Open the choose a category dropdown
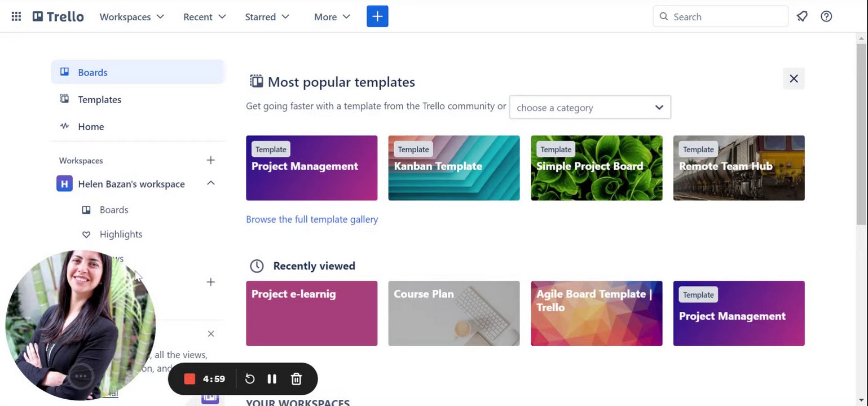The width and height of the screenshot is (868, 406). [x=590, y=107]
